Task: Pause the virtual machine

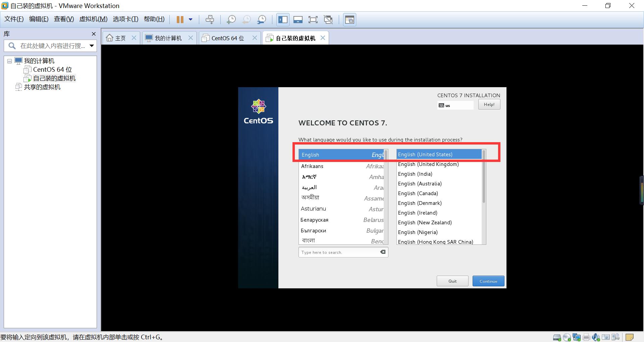Action: click(180, 19)
